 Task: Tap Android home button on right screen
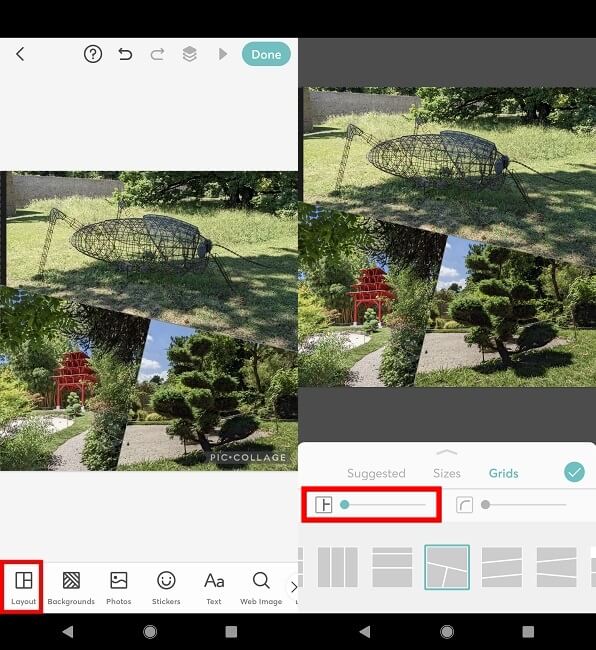[x=447, y=631]
